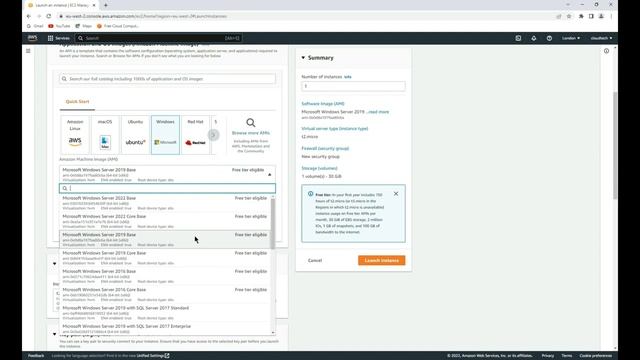Screen dimensions: 640x360
Task: Open the notifications bell icon
Action: point(533,38)
